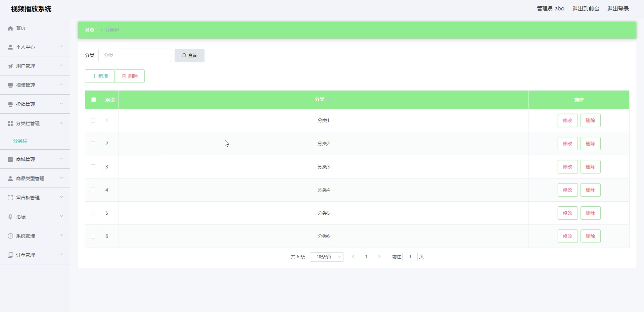Click the person icon next to 个人中心

(x=10, y=47)
